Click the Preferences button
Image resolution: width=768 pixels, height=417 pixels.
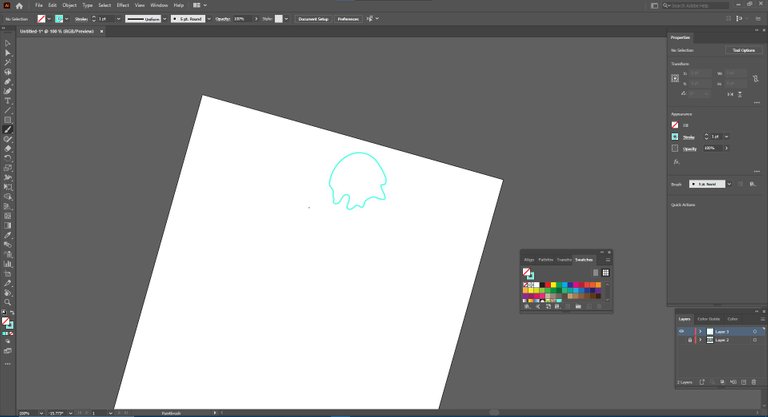pyautogui.click(x=348, y=19)
